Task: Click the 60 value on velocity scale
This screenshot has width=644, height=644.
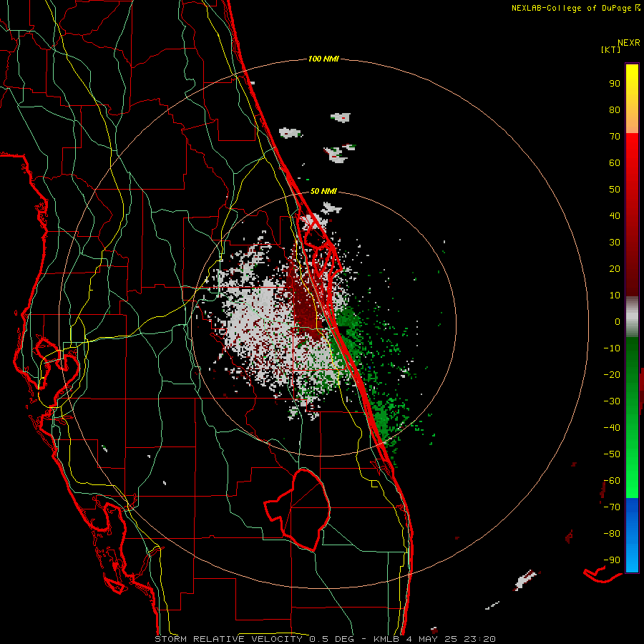Action: [x=615, y=163]
